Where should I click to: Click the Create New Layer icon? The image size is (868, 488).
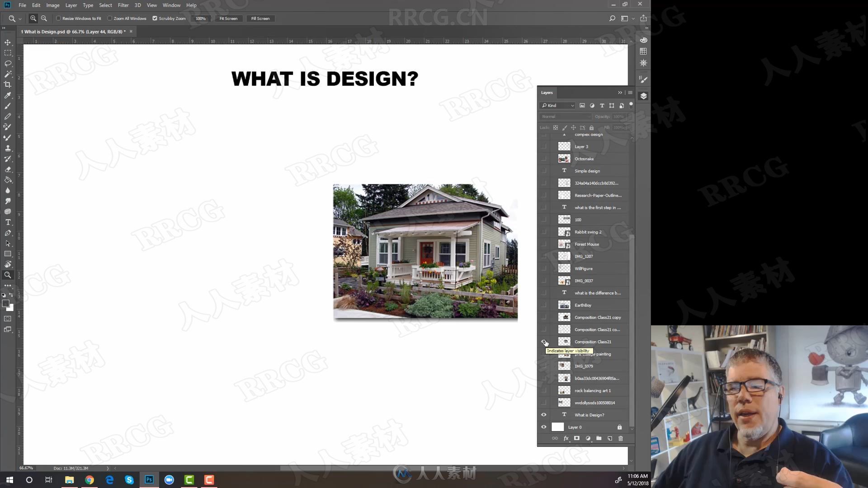point(609,439)
